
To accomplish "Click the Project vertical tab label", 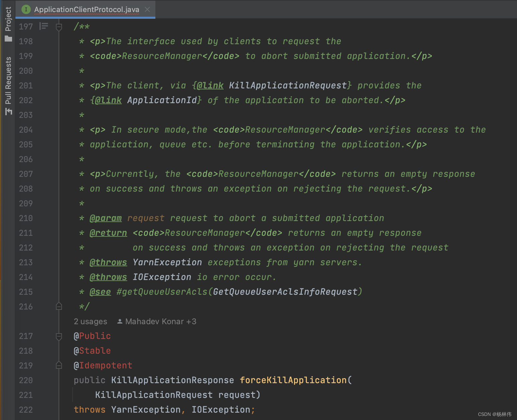I will pos(8,19).
